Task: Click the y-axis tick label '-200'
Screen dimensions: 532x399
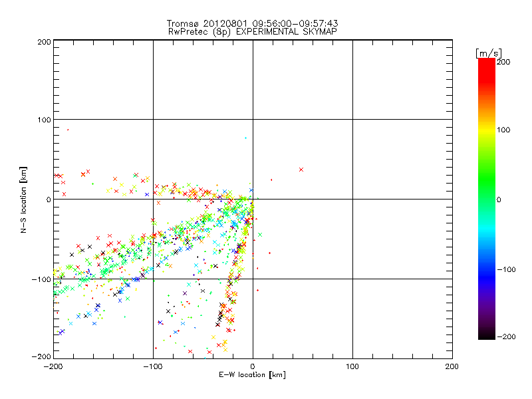Action: click(x=41, y=356)
